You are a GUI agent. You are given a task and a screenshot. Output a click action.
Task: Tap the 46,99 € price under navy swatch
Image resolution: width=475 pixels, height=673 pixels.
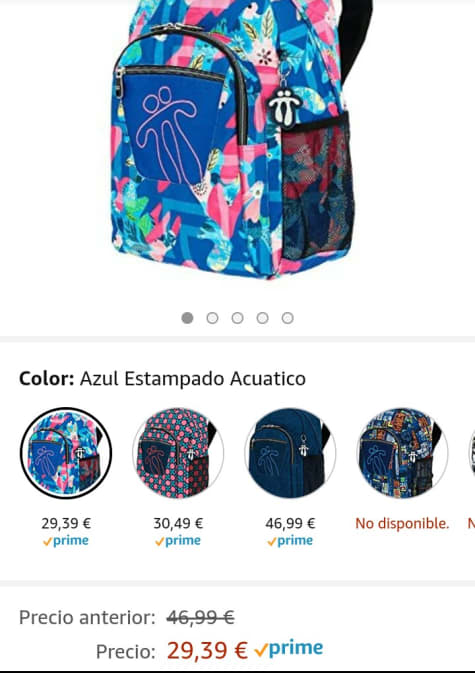[290, 523]
